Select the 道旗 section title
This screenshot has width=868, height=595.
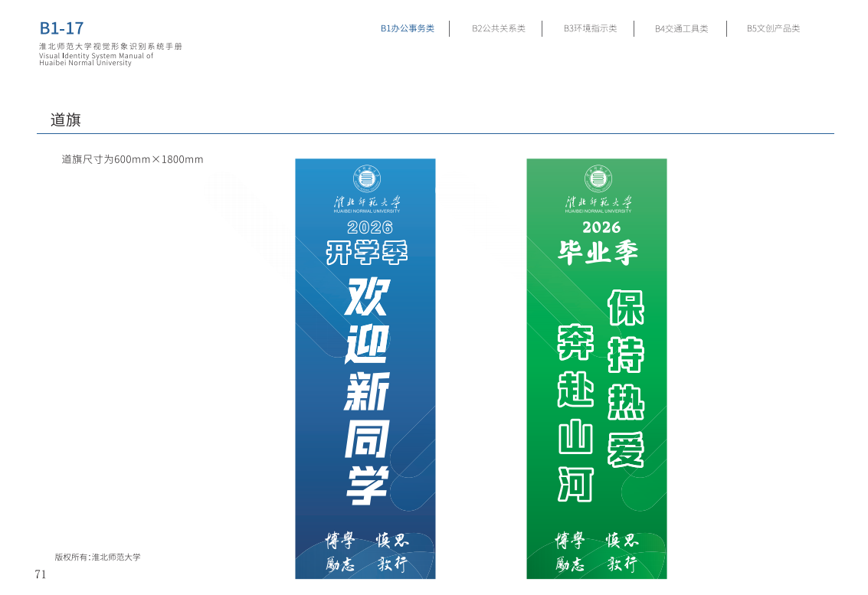tap(66, 119)
